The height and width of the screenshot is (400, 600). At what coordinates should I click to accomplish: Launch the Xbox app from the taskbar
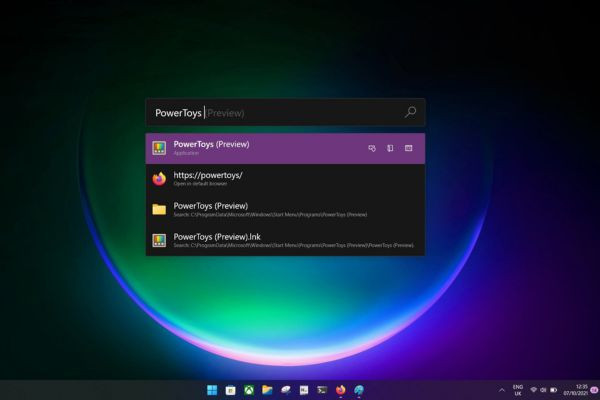pyautogui.click(x=249, y=390)
